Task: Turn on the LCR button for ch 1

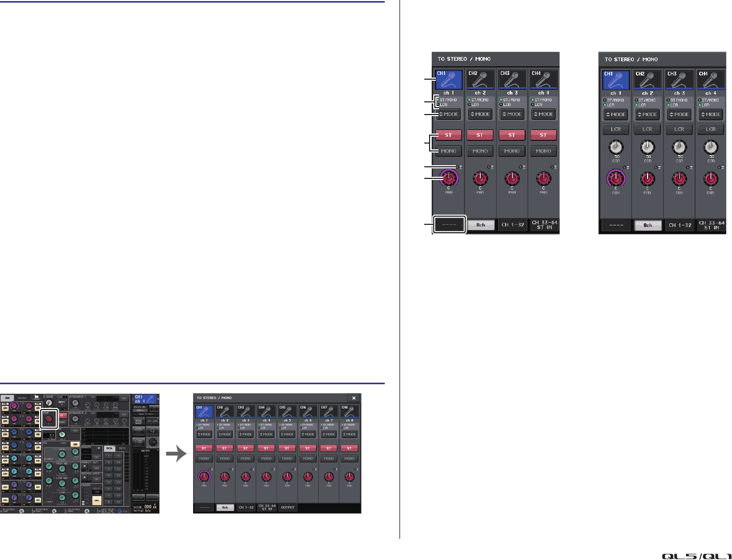Action: pyautogui.click(x=616, y=129)
